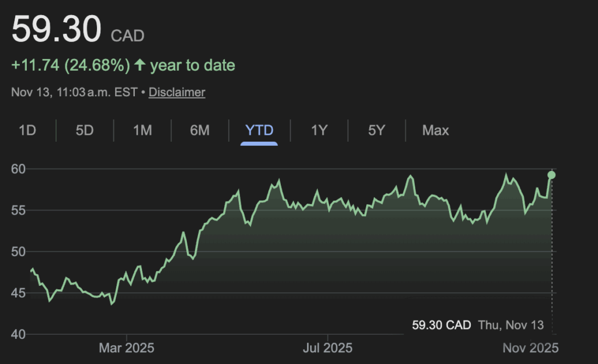598x364 pixels.
Task: Switch to the 1D time range
Action: point(27,130)
